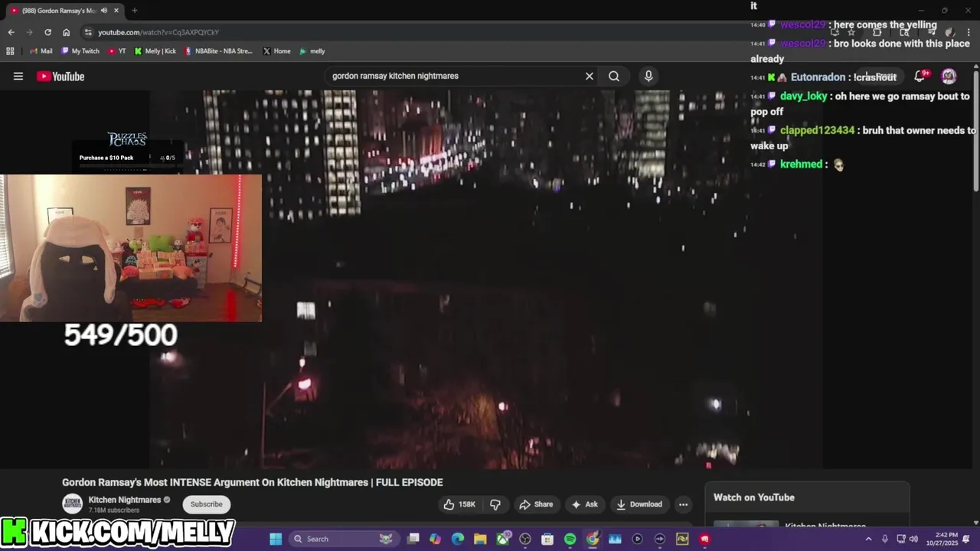Open the Melly | Kick bookmark
This screenshot has width=980, height=551.
click(x=155, y=51)
